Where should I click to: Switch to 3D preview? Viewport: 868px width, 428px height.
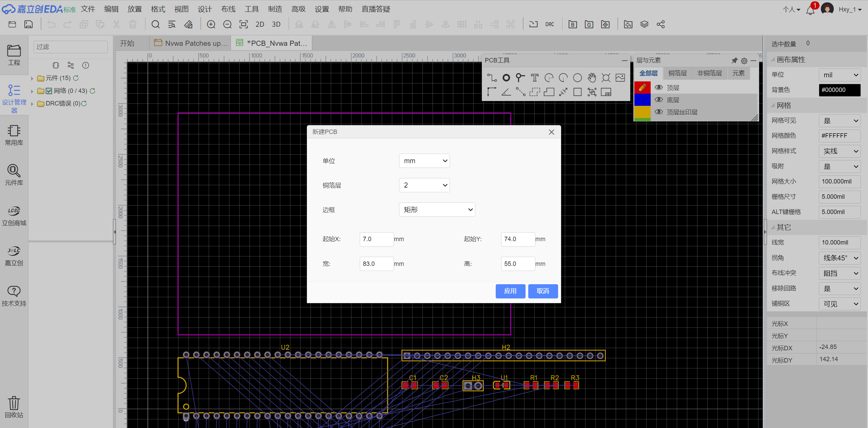tap(276, 24)
